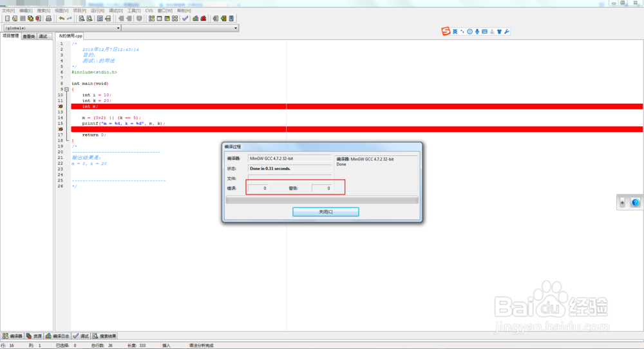Open the 资源 bottom panel tab

click(x=33, y=336)
